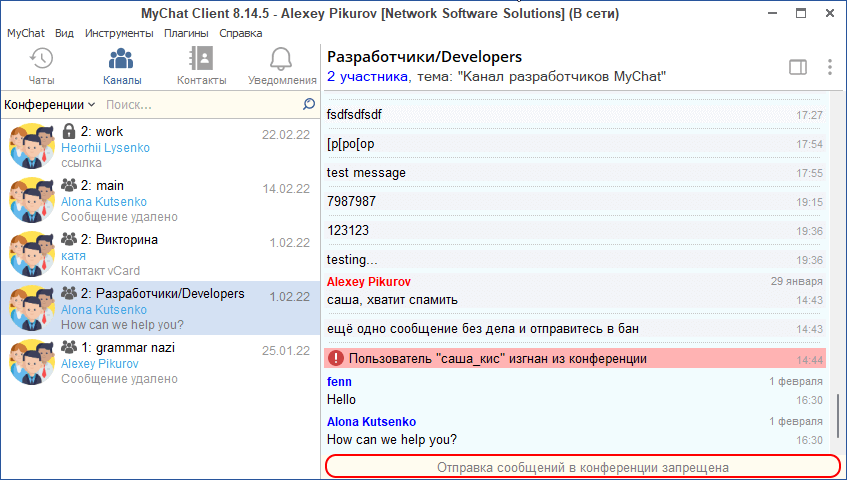Screen dimensions: 847x480
Task: Open the Справка menu
Action: coord(241,33)
